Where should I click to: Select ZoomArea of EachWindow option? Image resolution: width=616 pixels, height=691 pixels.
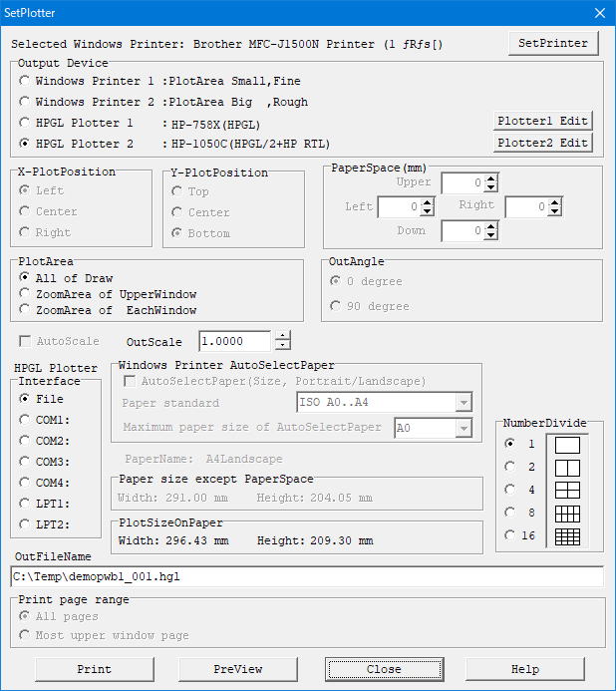(25, 309)
